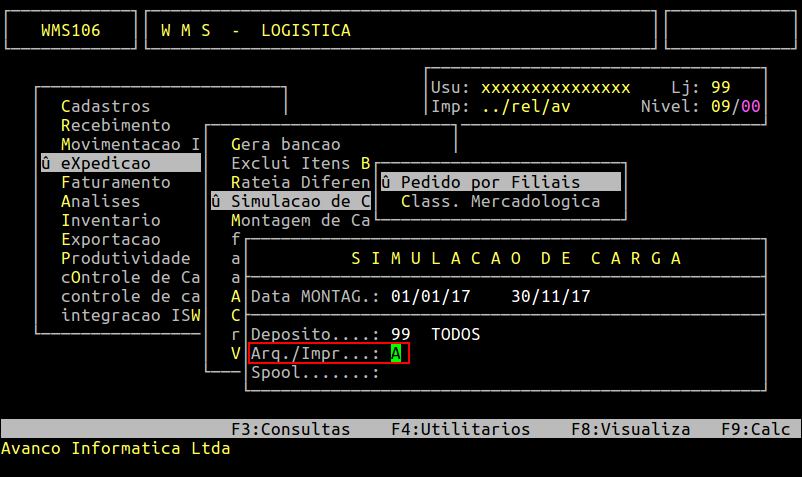Image resolution: width=802 pixels, height=477 pixels.
Task: Open Faturamento from the main menu
Action: coord(116,183)
